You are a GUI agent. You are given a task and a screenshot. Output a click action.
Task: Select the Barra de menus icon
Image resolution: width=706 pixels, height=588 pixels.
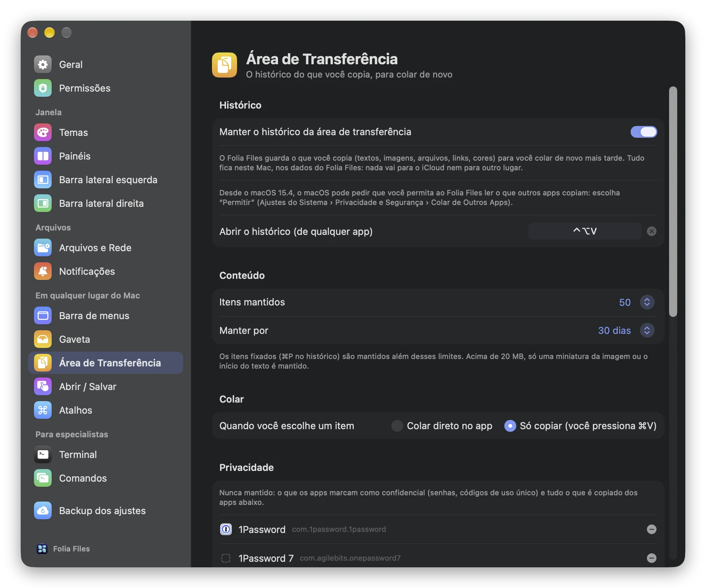[43, 316]
